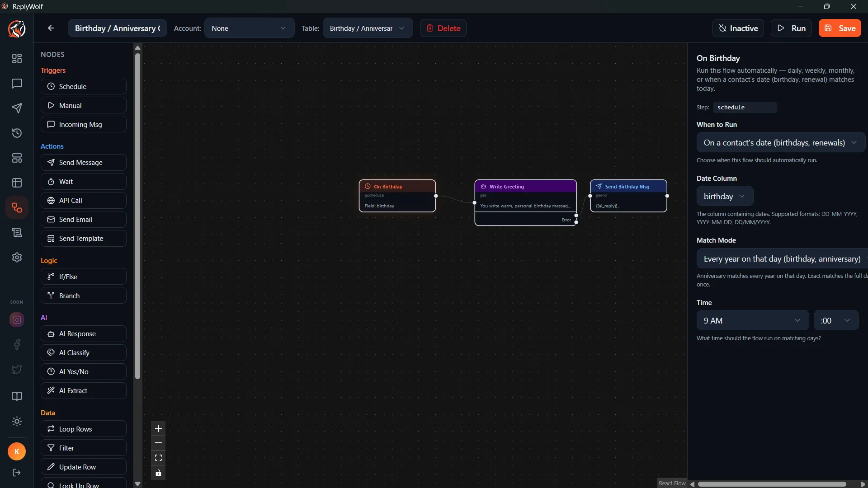This screenshot has height=488, width=868.
Task: Add a Manual trigger node
Action: point(83,105)
